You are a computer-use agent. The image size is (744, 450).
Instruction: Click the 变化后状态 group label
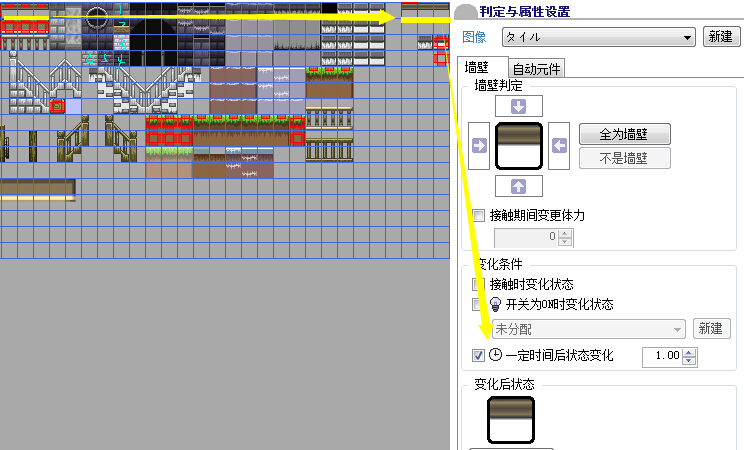tap(504, 384)
